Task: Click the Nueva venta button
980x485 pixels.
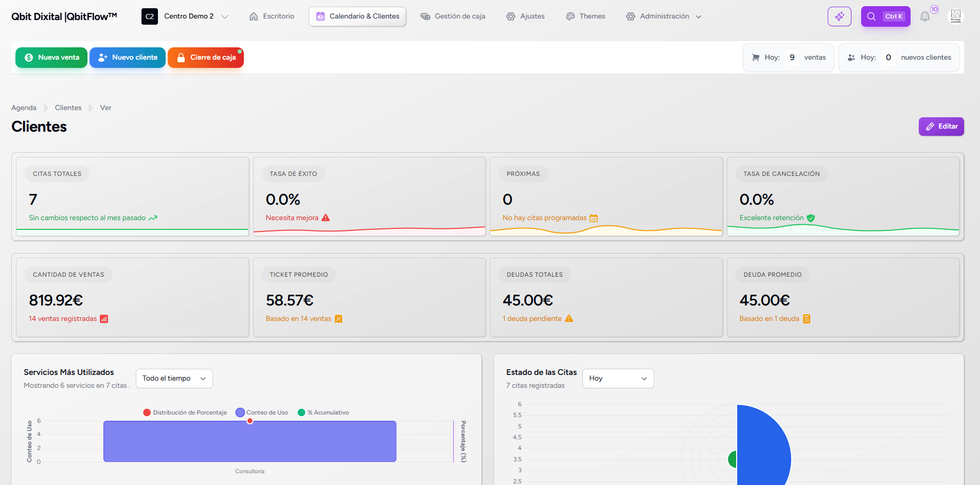Action: click(x=51, y=58)
